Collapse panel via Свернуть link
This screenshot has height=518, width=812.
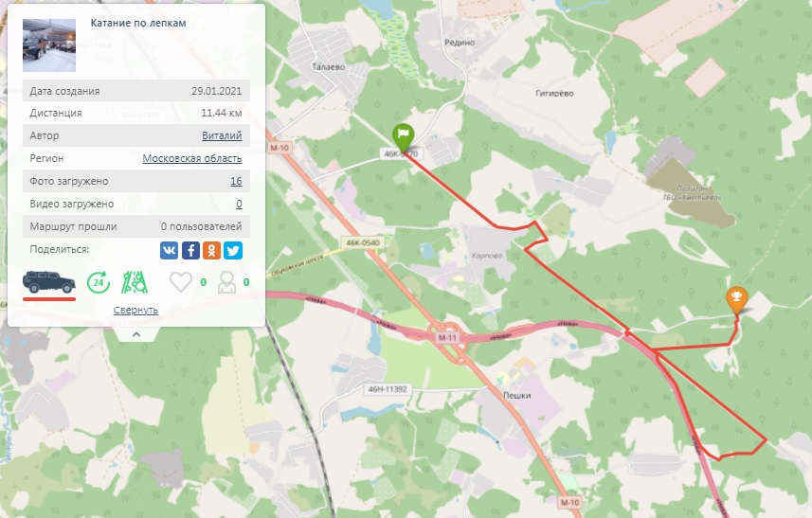coord(135,310)
